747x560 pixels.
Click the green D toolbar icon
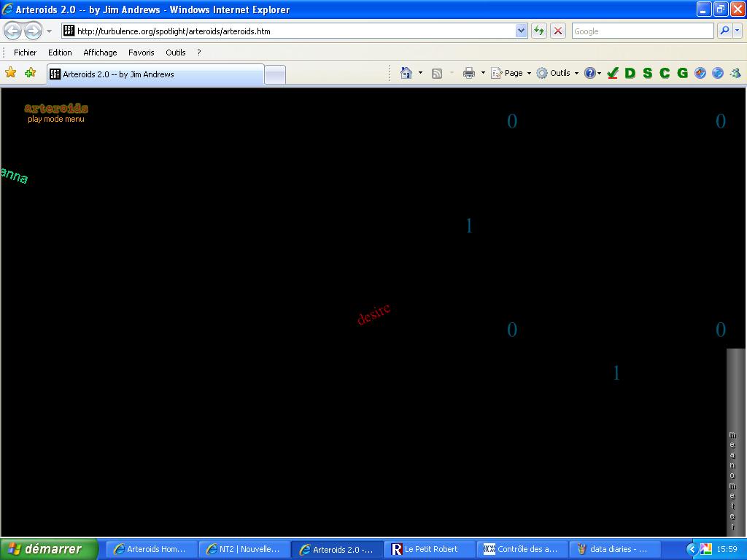(x=630, y=73)
